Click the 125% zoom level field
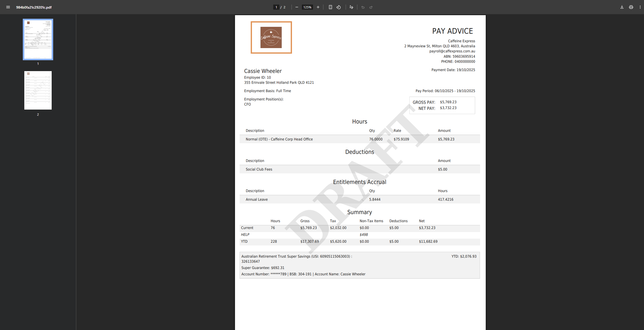 pos(307,7)
